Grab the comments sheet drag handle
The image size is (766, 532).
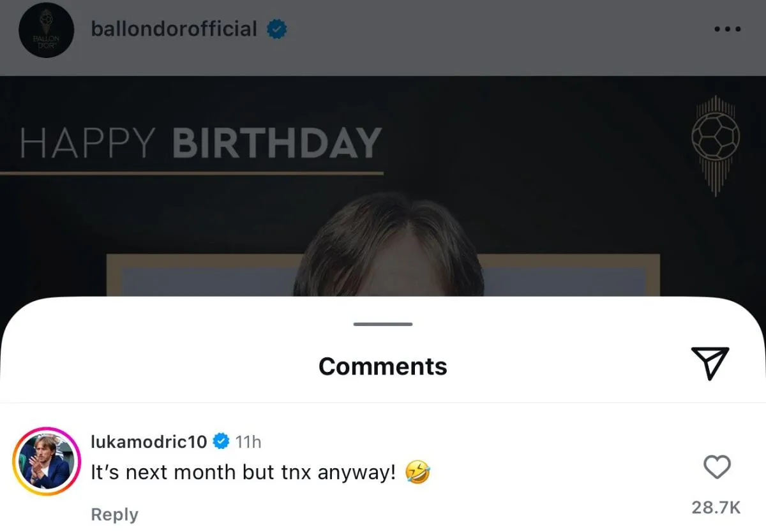(383, 324)
